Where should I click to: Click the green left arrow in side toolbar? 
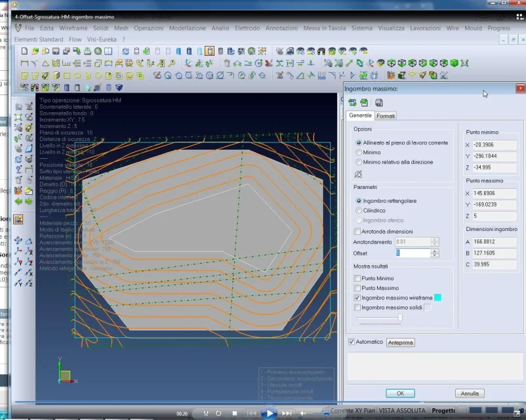pyautogui.click(x=18, y=201)
